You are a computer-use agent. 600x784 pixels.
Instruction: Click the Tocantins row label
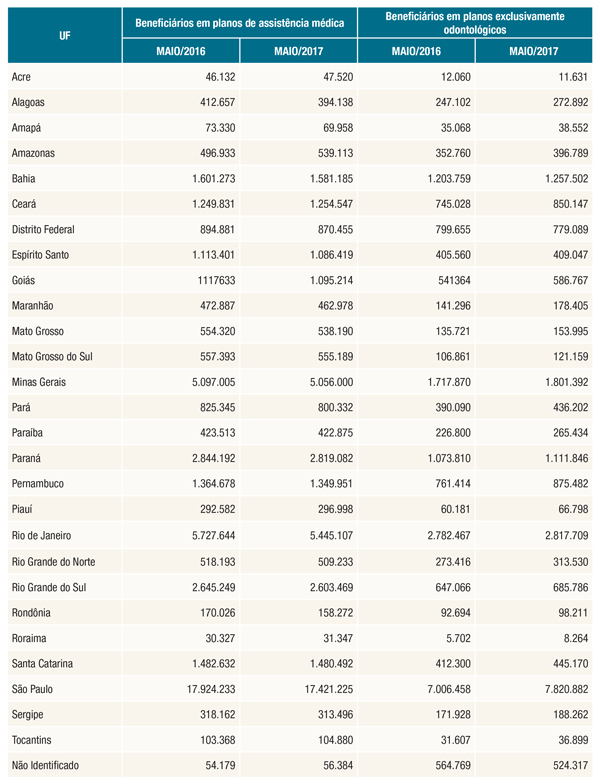coord(33,739)
